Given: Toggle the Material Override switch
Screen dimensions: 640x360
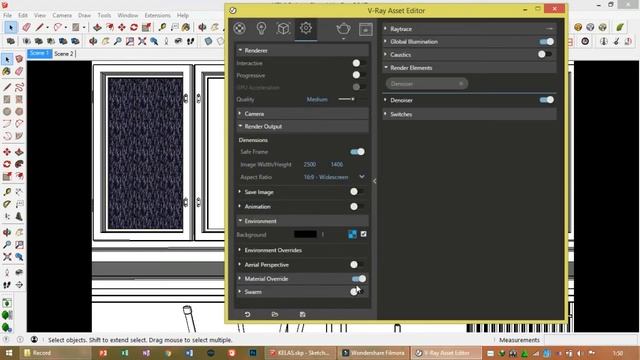Looking at the screenshot, I should pos(359,279).
